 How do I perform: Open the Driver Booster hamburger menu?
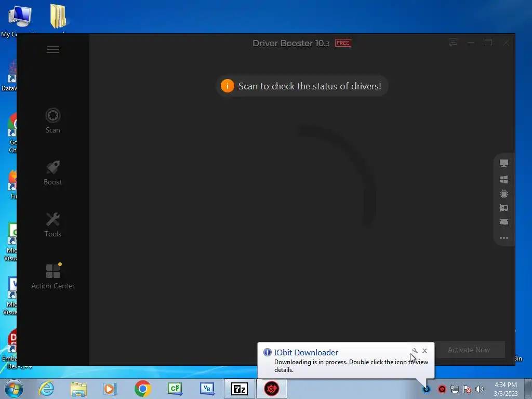[53, 49]
